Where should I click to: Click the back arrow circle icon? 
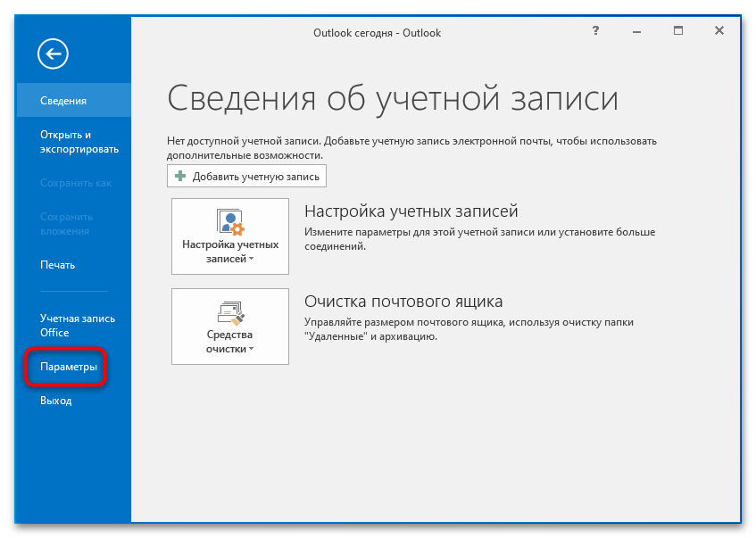(53, 54)
